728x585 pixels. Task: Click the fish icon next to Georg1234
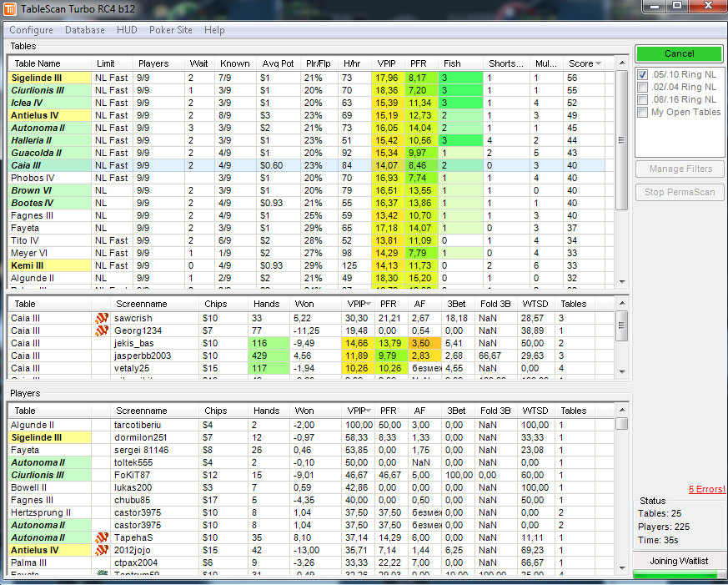103,330
